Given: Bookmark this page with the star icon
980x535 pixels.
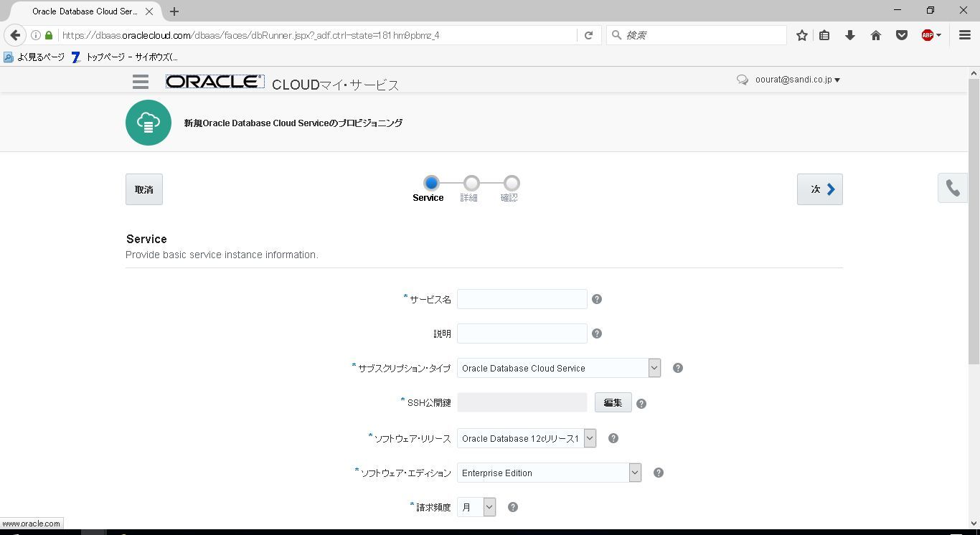Looking at the screenshot, I should click(x=802, y=35).
